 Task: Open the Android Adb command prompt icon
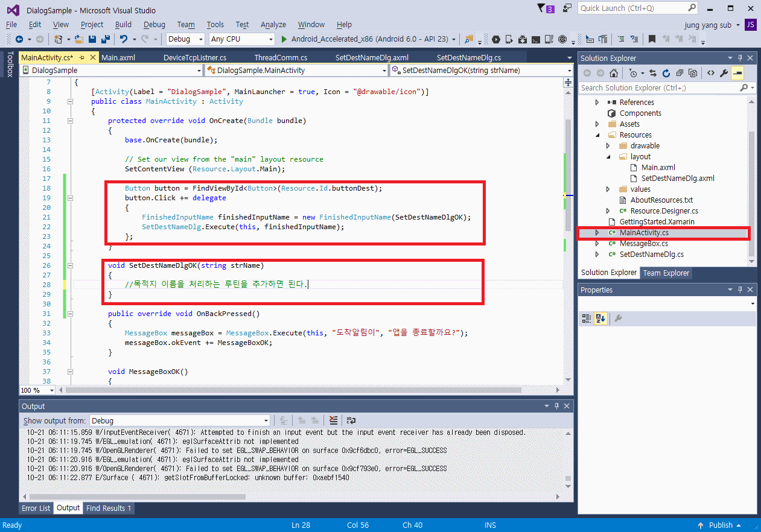(x=536, y=39)
